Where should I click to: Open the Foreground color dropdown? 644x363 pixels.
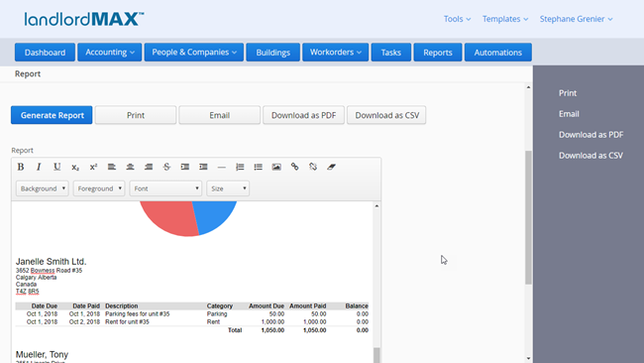pos(99,188)
